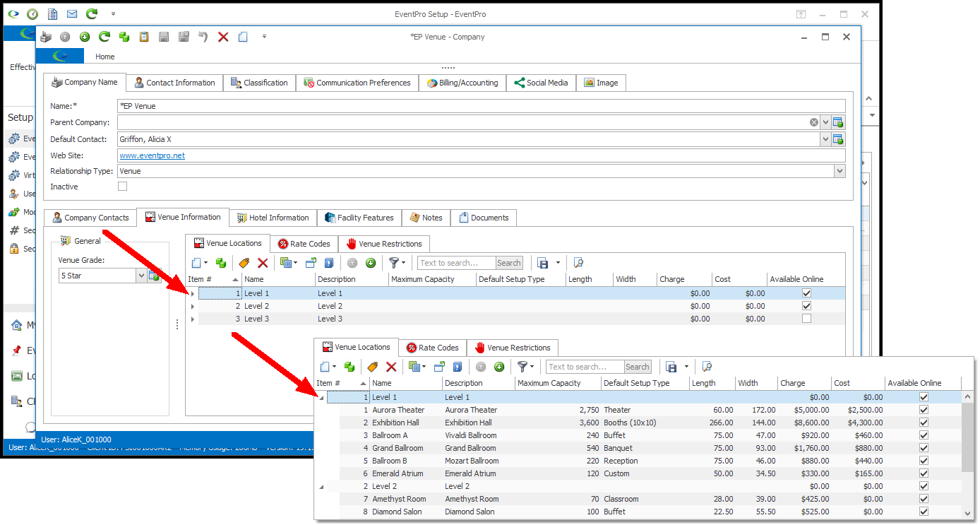
Task: Click Search button in lower Venue Locations panel
Action: [x=637, y=367]
